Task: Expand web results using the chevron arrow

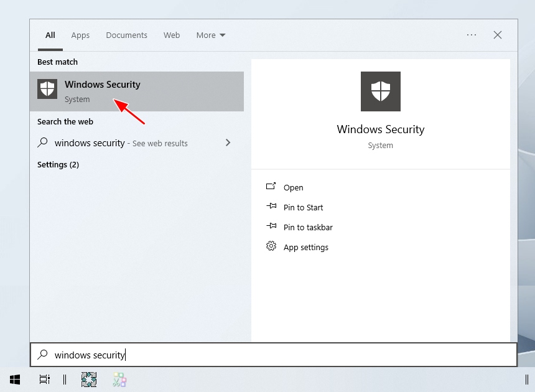Action: 228,142
